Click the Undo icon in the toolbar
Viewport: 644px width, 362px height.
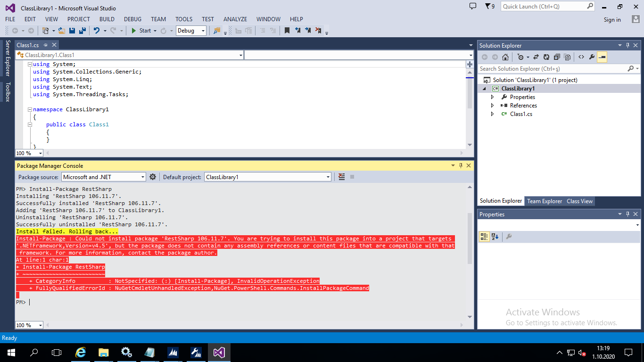pos(98,30)
